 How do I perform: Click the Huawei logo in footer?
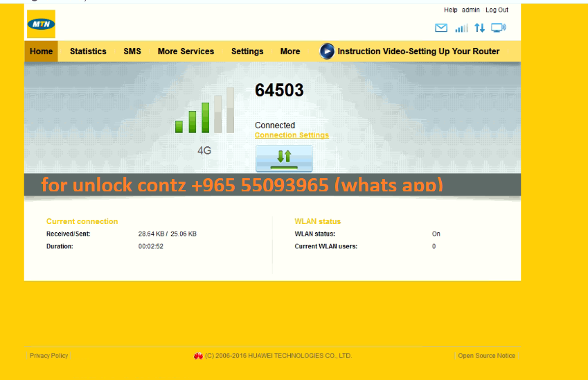coord(198,356)
